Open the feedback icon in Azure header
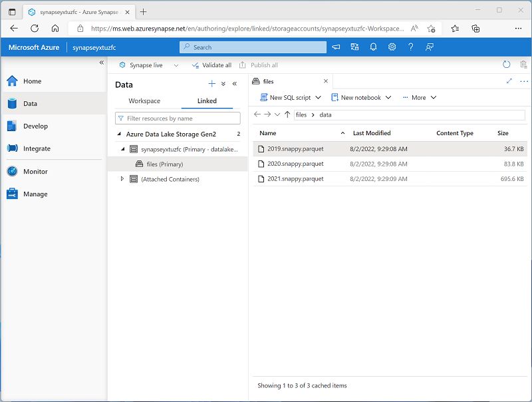This screenshot has width=532, height=402. pyautogui.click(x=429, y=47)
